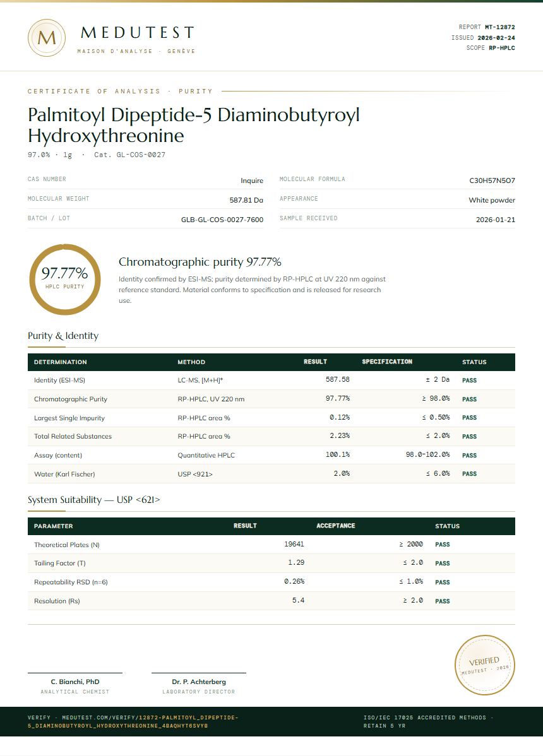
Task: Click Resolution (Rs) row label
Action: tap(57, 601)
